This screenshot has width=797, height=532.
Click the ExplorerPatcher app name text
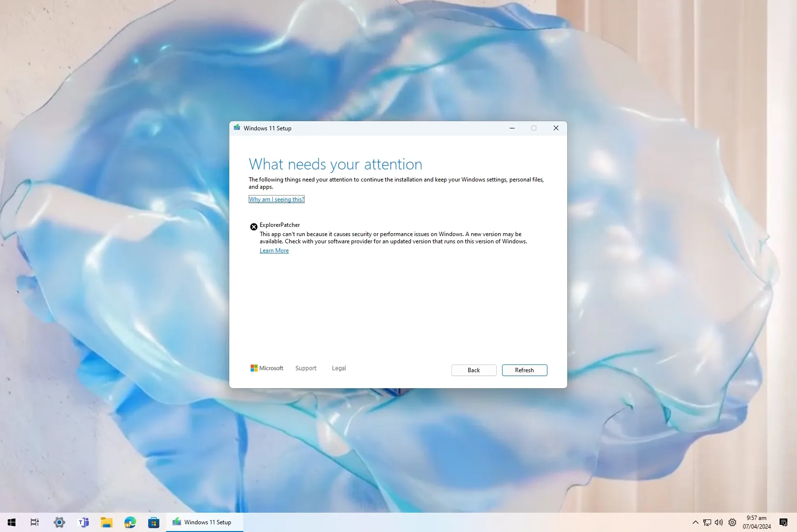[280, 225]
